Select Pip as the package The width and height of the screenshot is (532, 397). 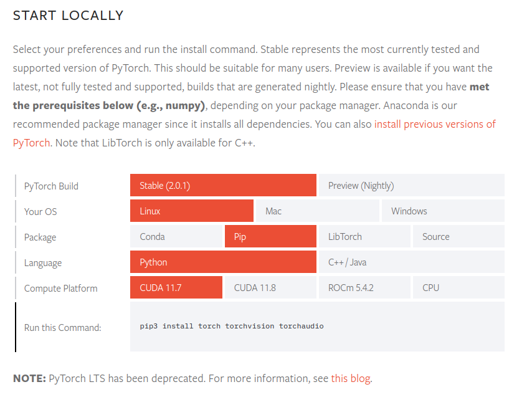pyautogui.click(x=270, y=237)
